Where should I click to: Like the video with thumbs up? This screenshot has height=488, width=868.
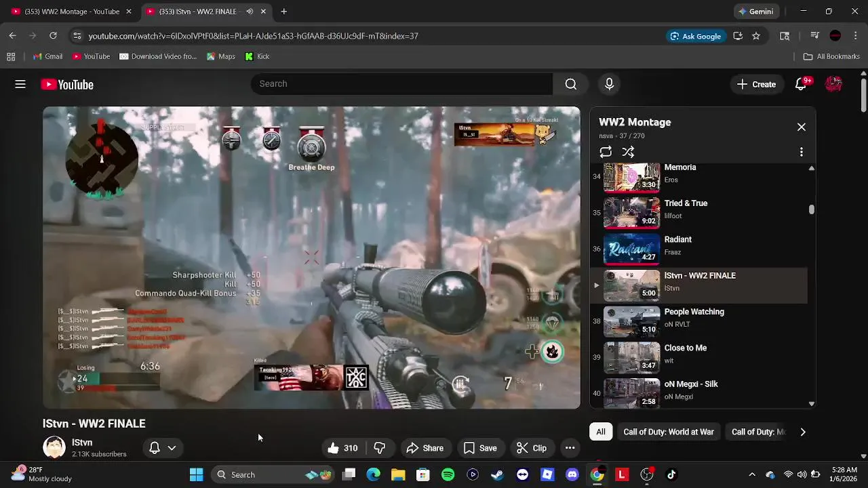[x=342, y=448]
